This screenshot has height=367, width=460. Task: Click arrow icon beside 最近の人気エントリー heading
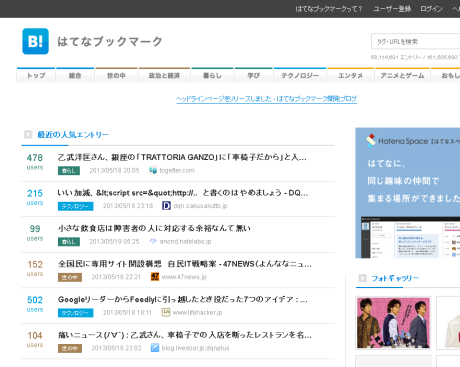tap(28, 134)
